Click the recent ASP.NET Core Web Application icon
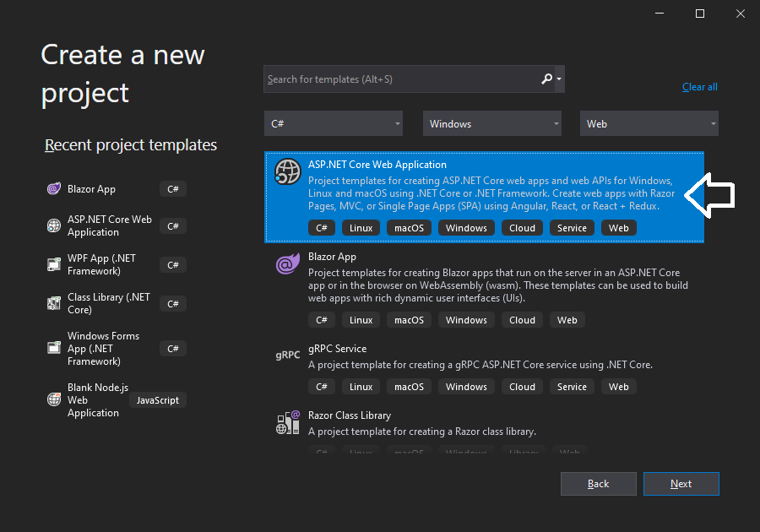760x532 pixels. 54,225
